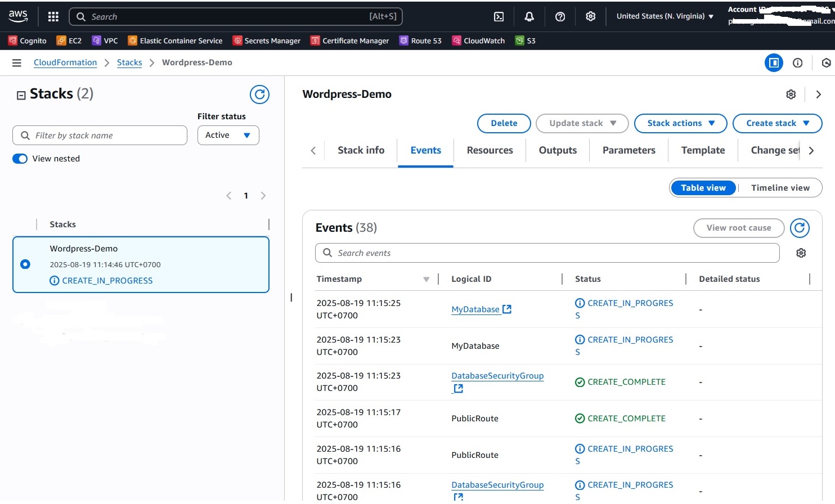Switch to the Resources tab

click(490, 150)
